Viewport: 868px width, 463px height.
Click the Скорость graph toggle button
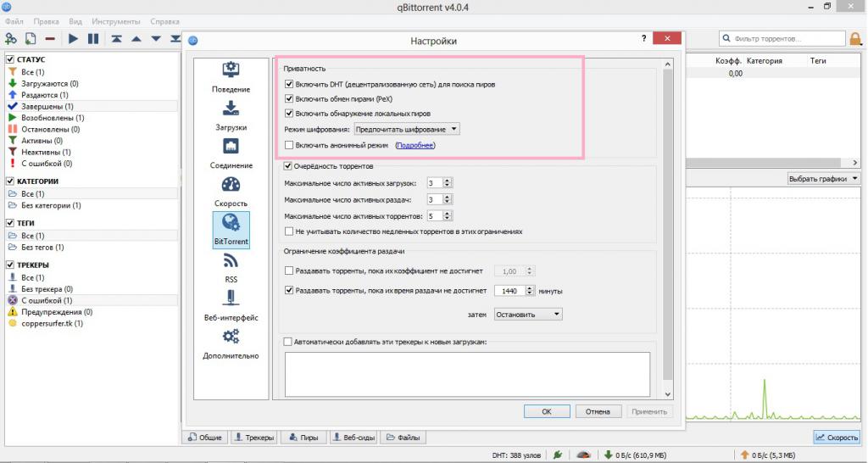[x=837, y=438]
